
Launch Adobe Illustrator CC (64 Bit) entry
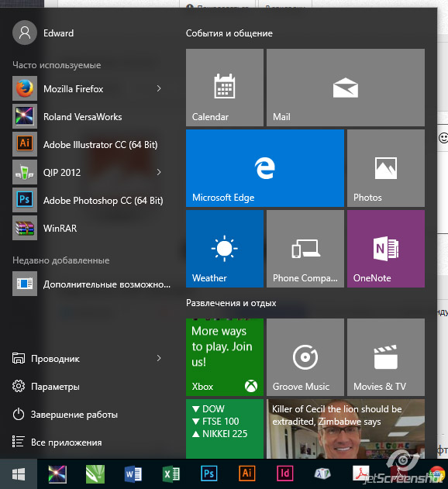[89, 144]
